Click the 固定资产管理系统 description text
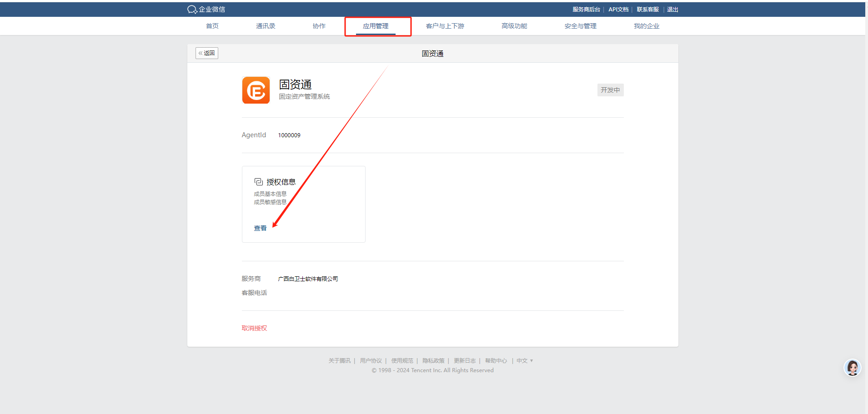This screenshot has width=868, height=414. pyautogui.click(x=304, y=96)
